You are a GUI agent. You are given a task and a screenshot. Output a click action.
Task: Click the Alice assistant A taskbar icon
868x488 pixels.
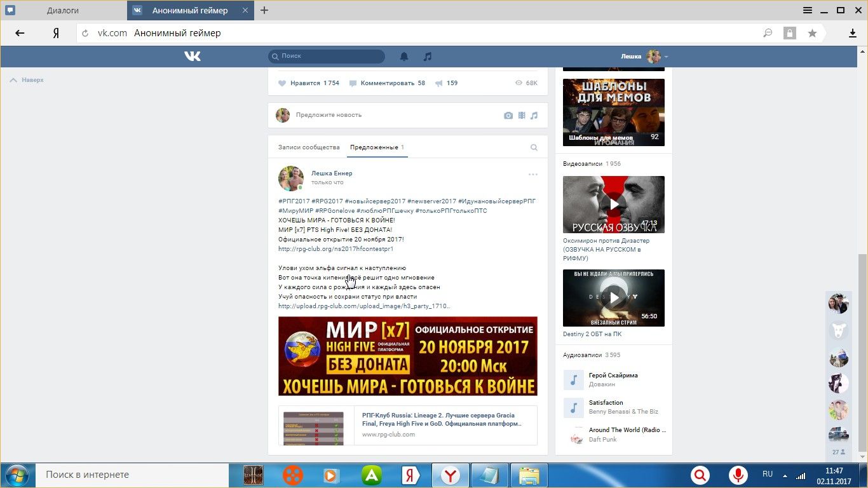pos(372,475)
